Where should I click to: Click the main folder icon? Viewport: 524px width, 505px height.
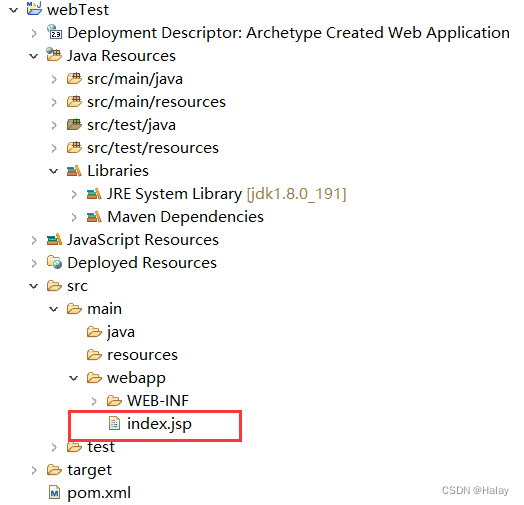pyautogui.click(x=74, y=309)
